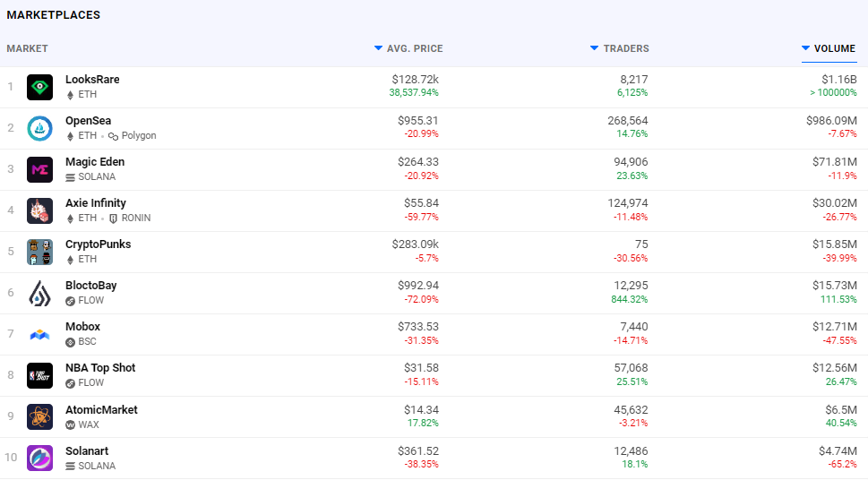This screenshot has height=480, width=868.
Task: Open the OpenSea marketplace name link
Action: [x=88, y=121]
